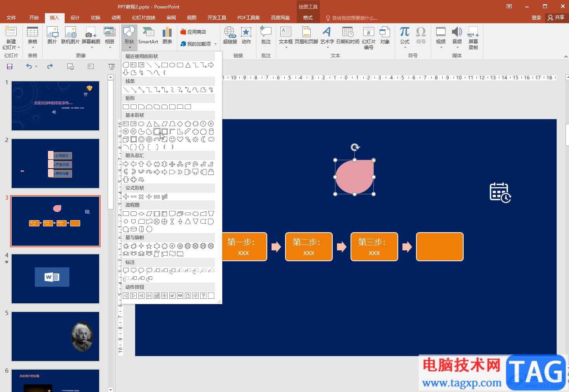
Task: Click the 符号 symbol icon
Action: coord(421,36)
